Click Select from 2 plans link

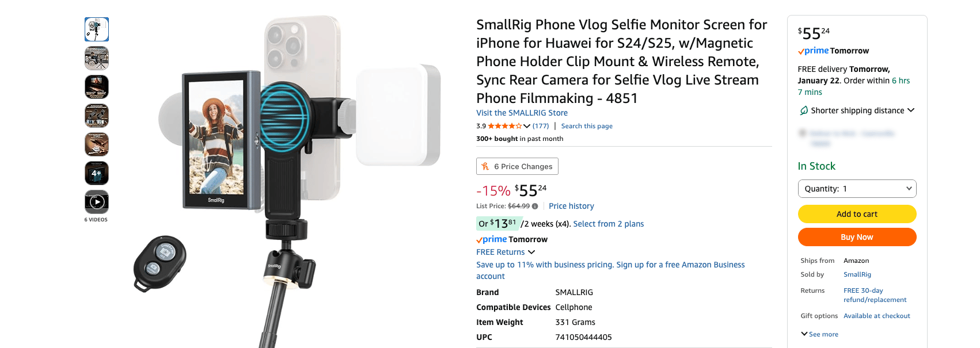tap(609, 224)
